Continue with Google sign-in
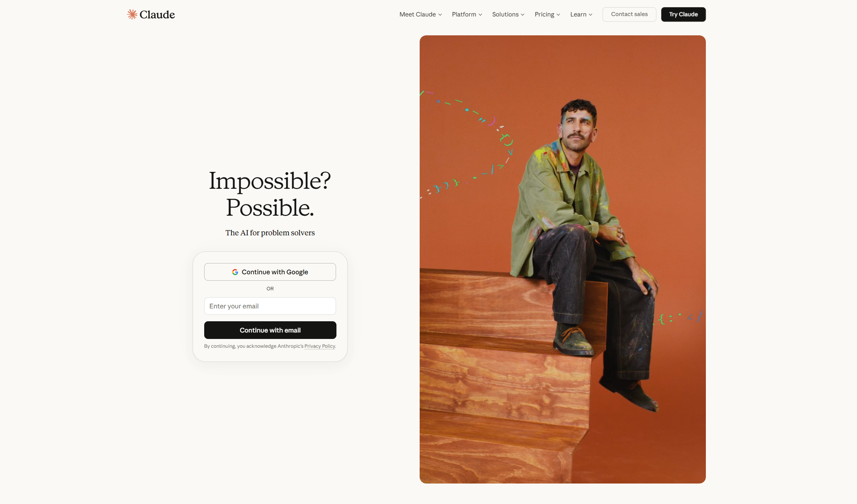 270,272
